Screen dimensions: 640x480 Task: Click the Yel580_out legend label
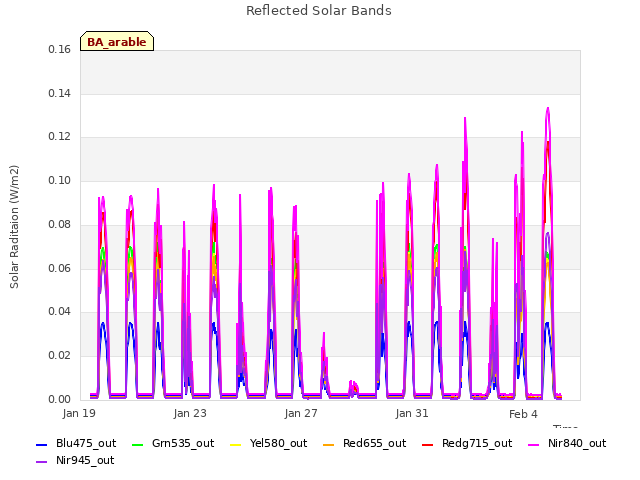(278, 443)
